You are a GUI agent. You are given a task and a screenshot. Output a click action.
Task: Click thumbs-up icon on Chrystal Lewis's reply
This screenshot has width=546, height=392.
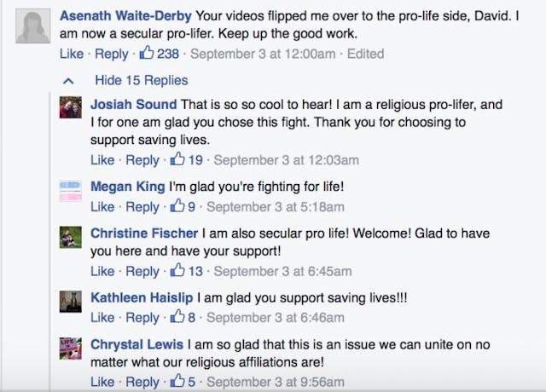[177, 382]
